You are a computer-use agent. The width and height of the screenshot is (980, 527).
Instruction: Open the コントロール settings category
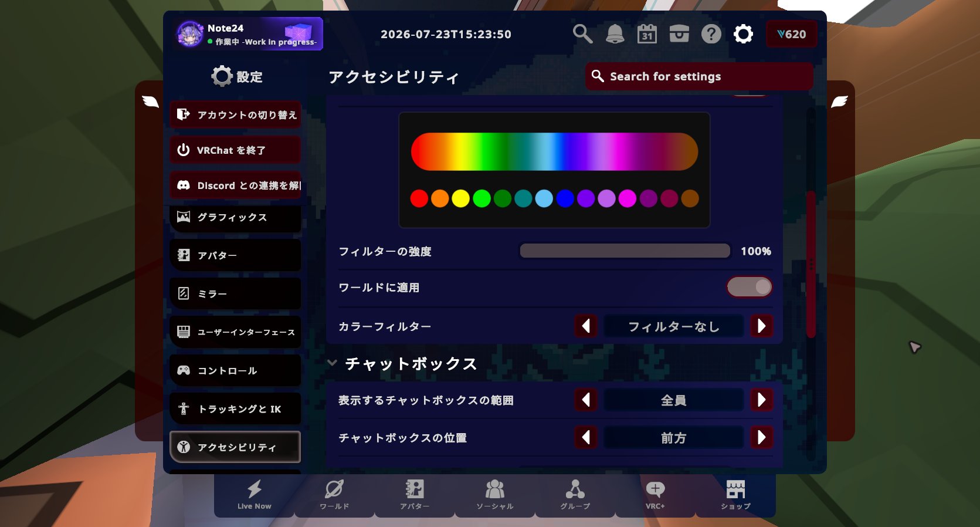point(235,370)
